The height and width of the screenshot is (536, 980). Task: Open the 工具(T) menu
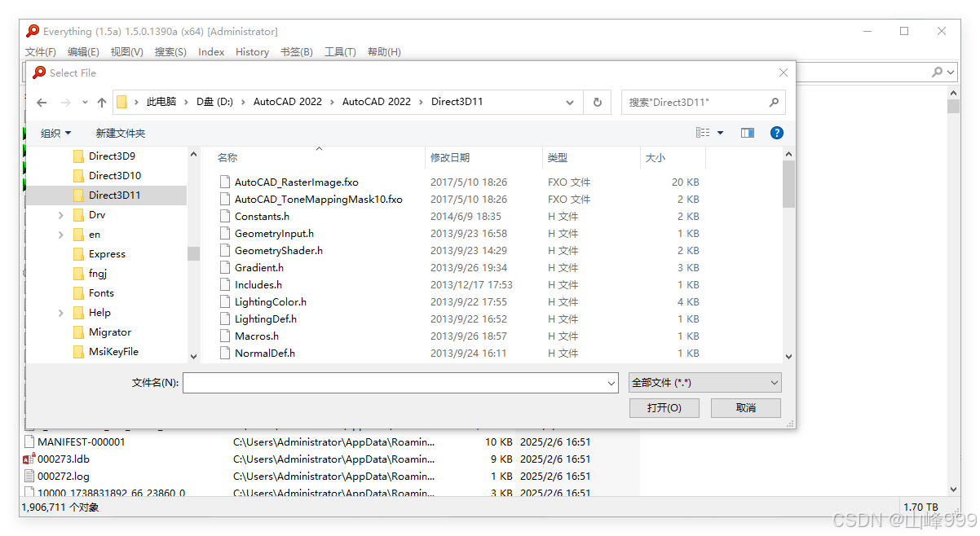tap(340, 52)
